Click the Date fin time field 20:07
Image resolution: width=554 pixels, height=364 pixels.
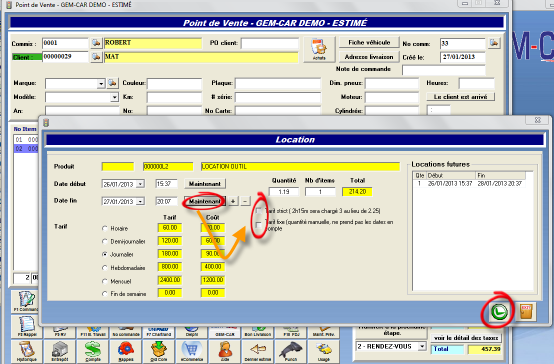click(166, 201)
